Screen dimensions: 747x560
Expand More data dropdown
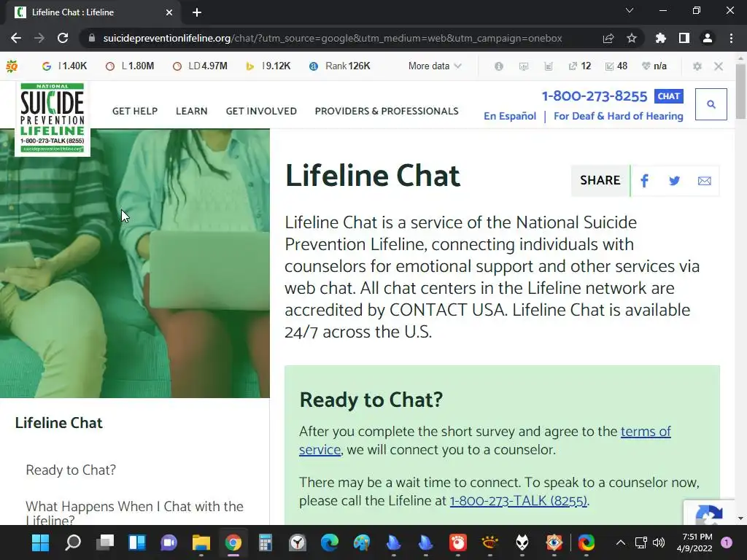click(435, 66)
